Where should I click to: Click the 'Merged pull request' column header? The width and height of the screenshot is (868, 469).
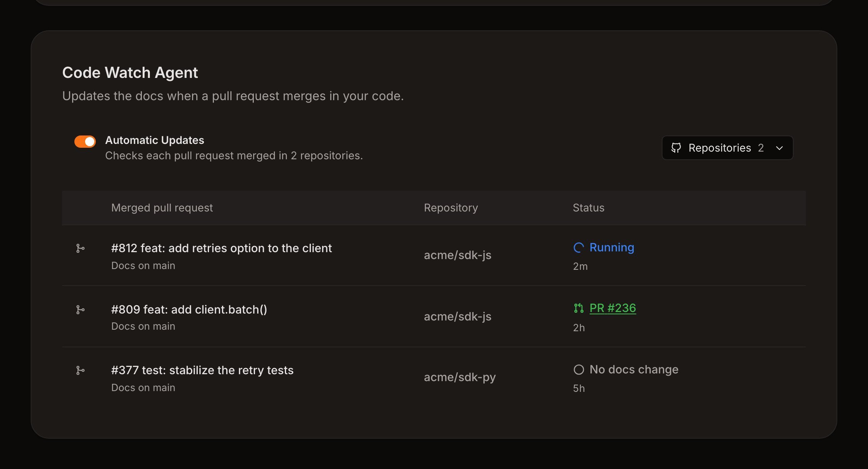(x=162, y=208)
